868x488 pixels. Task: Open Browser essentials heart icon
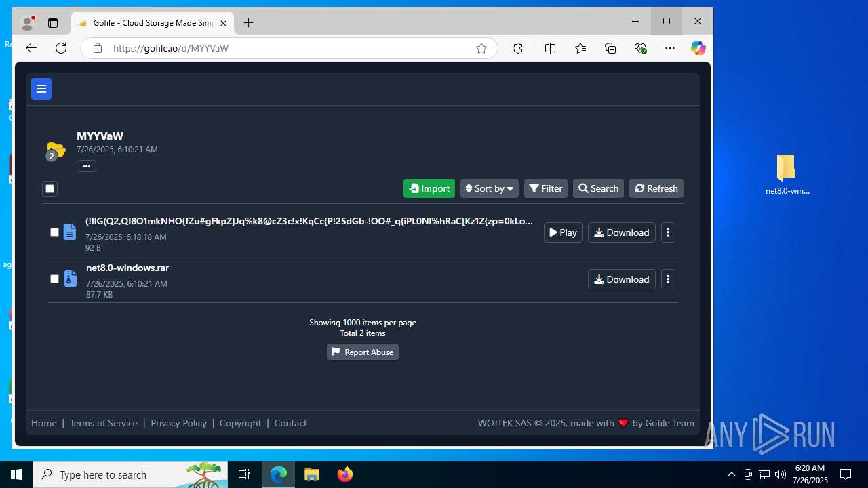pos(640,48)
